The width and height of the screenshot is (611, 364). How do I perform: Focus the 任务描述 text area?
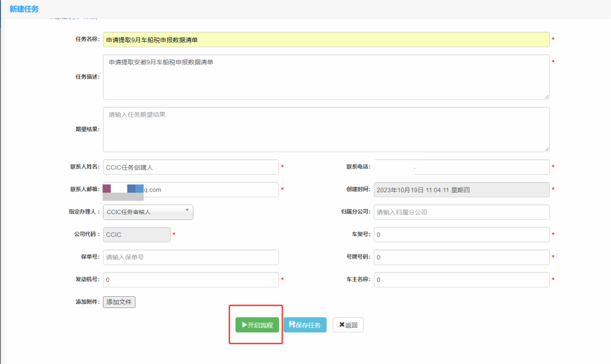click(x=326, y=77)
